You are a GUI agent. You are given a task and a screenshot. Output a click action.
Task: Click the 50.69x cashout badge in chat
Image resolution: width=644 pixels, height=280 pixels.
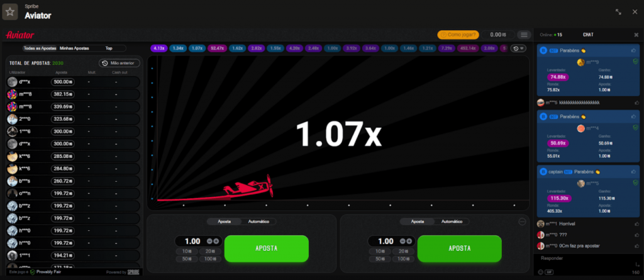(558, 143)
